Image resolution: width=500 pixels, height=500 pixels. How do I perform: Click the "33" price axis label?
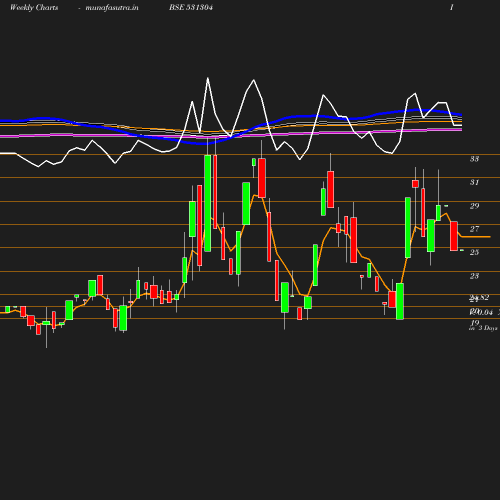(x=474, y=159)
